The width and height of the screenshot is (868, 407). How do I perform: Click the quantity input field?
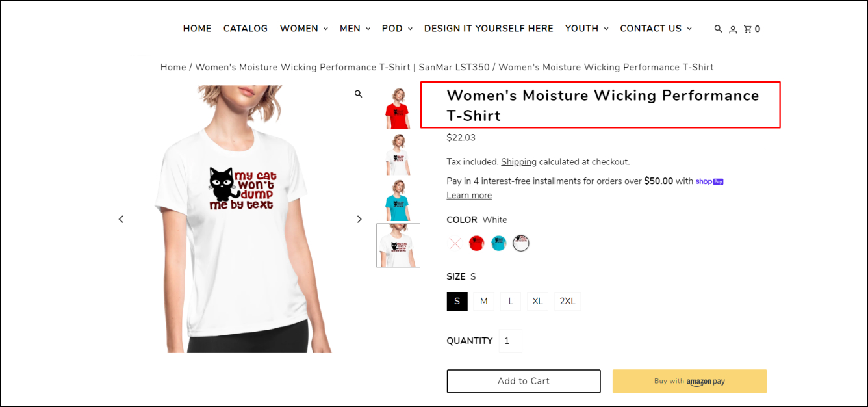511,341
